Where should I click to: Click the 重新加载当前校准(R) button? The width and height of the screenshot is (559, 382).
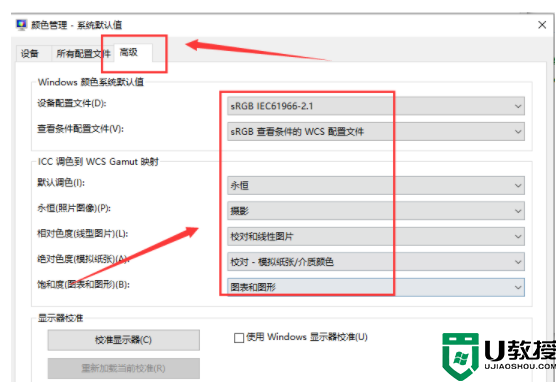[x=123, y=368]
